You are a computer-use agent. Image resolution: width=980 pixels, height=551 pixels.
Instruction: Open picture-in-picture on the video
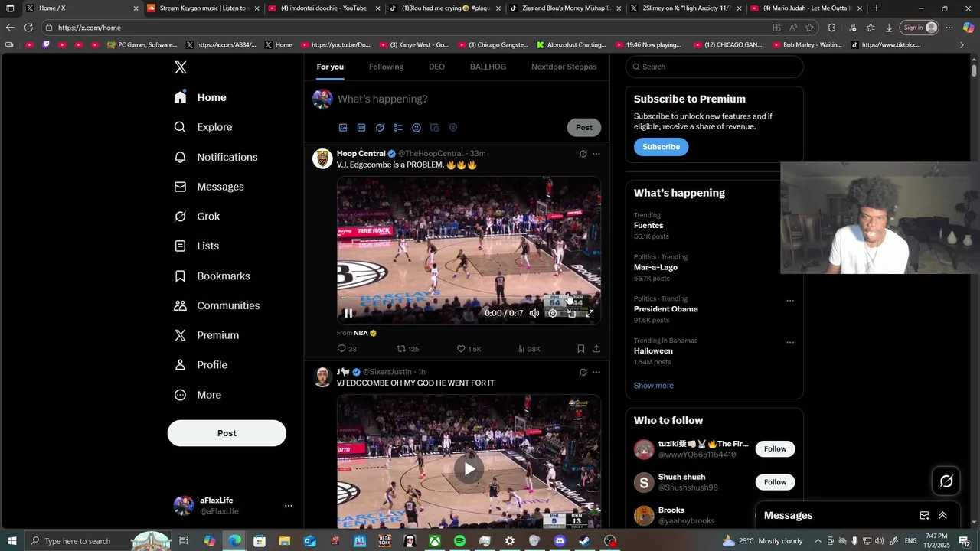(x=571, y=313)
